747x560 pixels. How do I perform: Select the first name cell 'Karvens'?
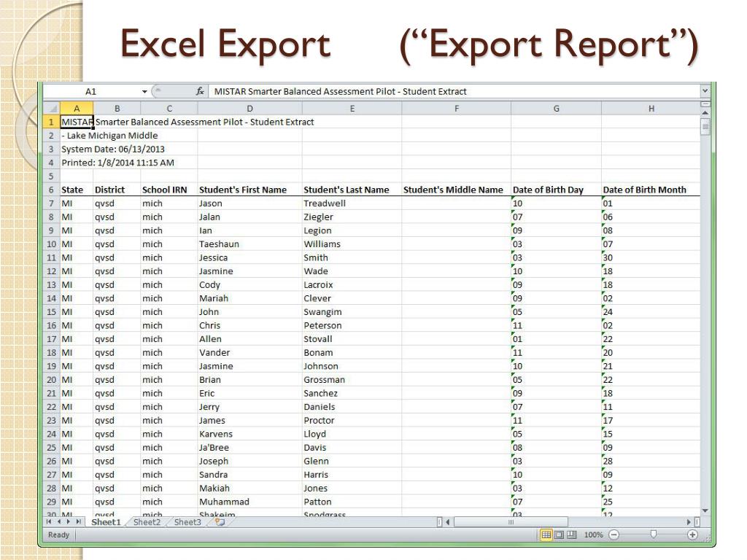coord(249,434)
